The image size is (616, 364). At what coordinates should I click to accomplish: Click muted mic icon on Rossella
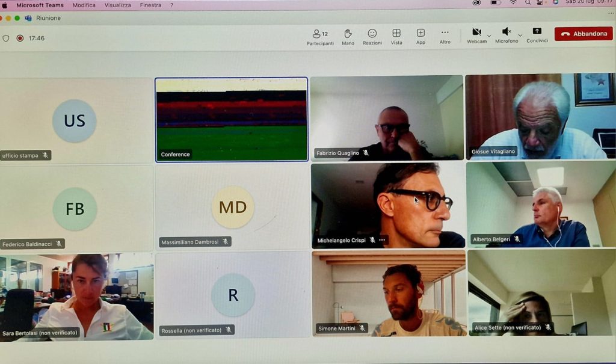228,330
